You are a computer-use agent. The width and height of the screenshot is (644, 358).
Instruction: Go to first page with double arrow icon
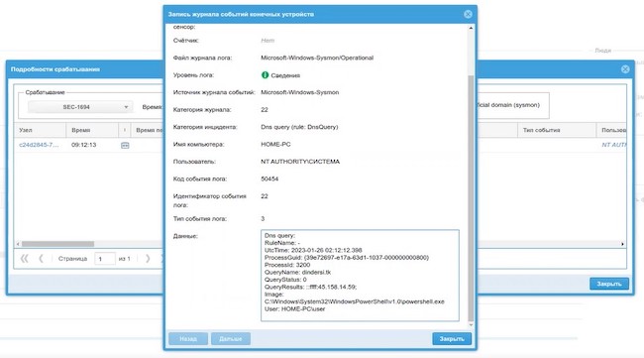[x=24, y=259]
